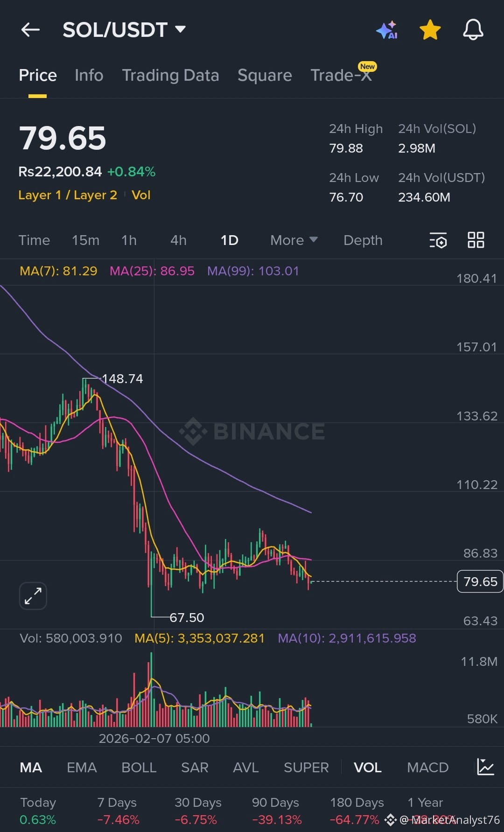Tap the Layer 1 / Layer 2 tag
The width and height of the screenshot is (504, 832).
(x=68, y=195)
